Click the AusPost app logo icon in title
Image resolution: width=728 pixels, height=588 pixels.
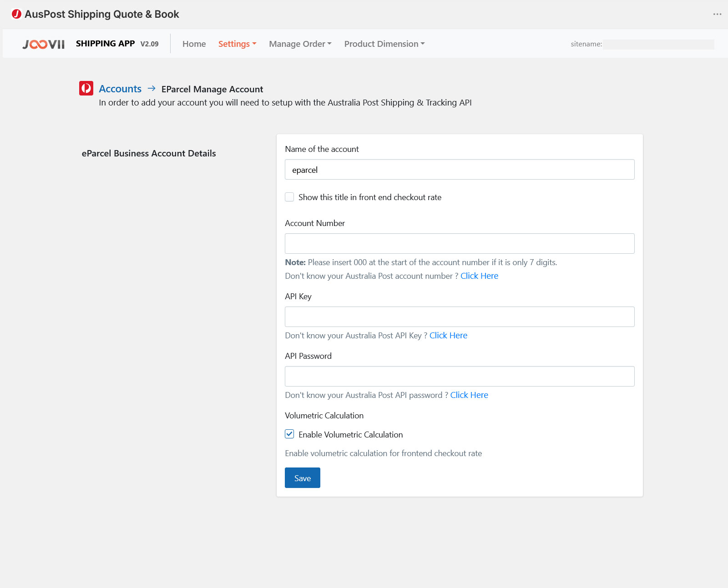[16, 14]
